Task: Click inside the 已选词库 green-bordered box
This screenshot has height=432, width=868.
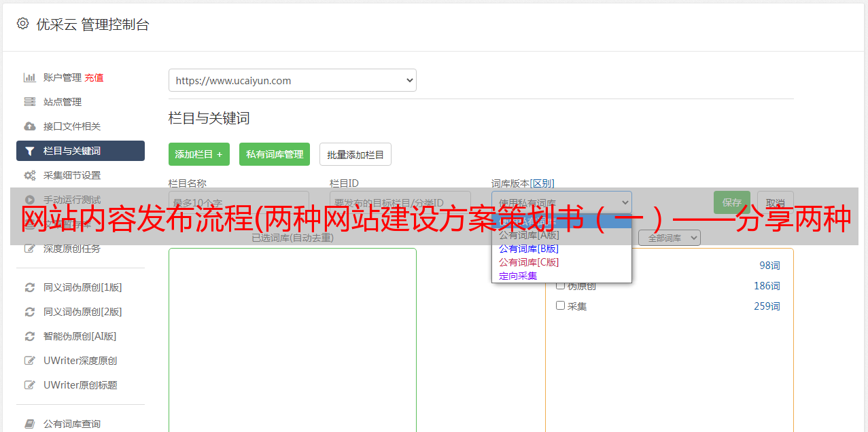Action: (292, 340)
